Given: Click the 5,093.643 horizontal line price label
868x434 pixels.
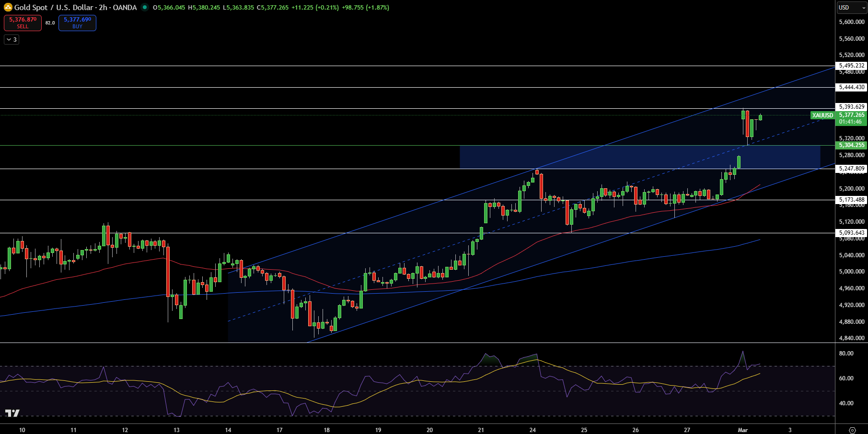Looking at the screenshot, I should pyautogui.click(x=852, y=233).
